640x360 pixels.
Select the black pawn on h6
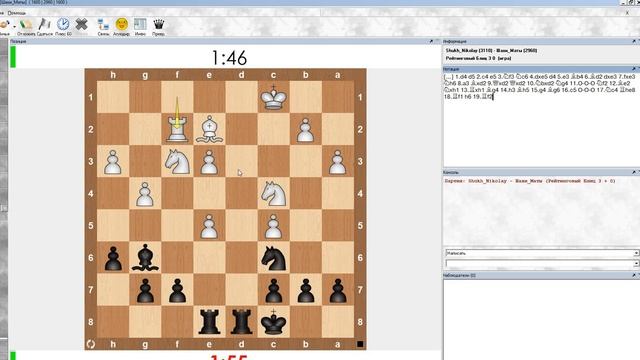coord(113,259)
